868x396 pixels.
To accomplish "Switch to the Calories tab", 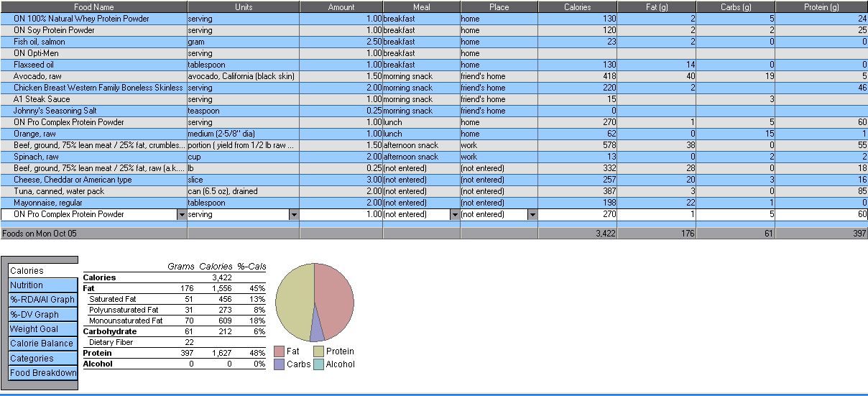I will tap(42, 271).
